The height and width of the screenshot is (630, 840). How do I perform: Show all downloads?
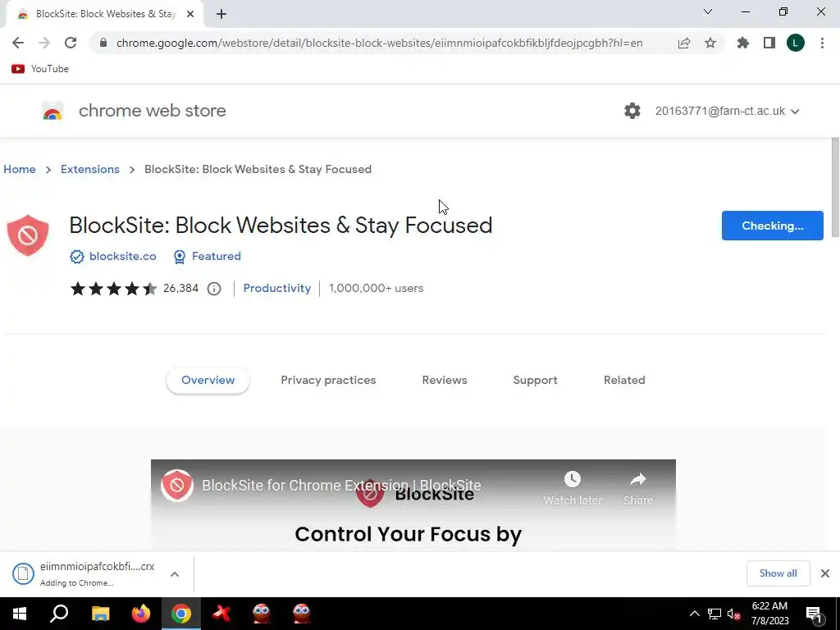pos(778,573)
